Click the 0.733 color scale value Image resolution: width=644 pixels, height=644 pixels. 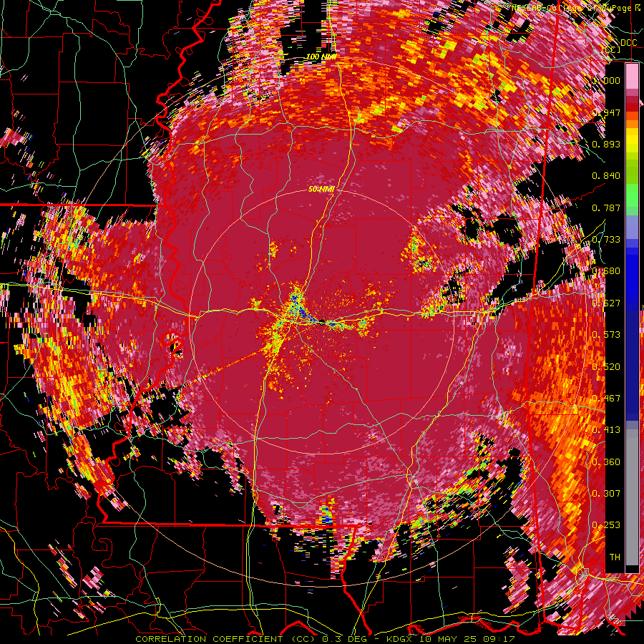(606, 240)
